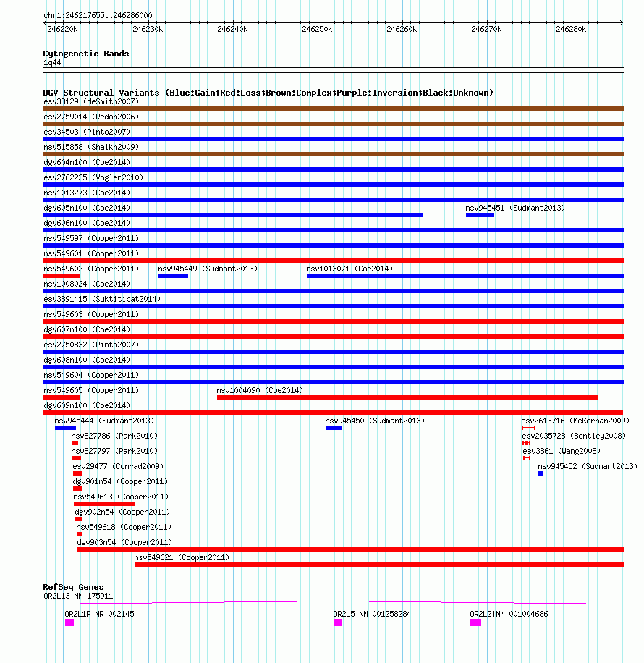Click dgv606n100 (Coe2014) label
This screenshot has height=663, width=644.
[x=87, y=223]
